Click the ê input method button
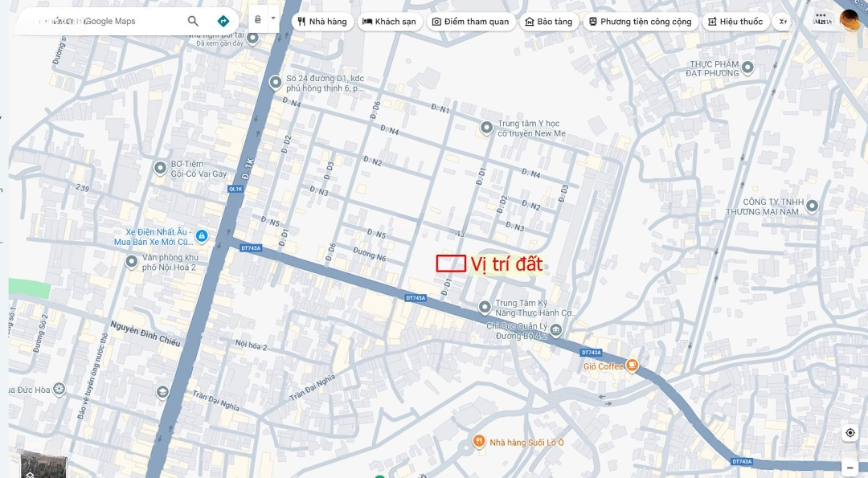The width and height of the screenshot is (868, 478). [x=258, y=19]
